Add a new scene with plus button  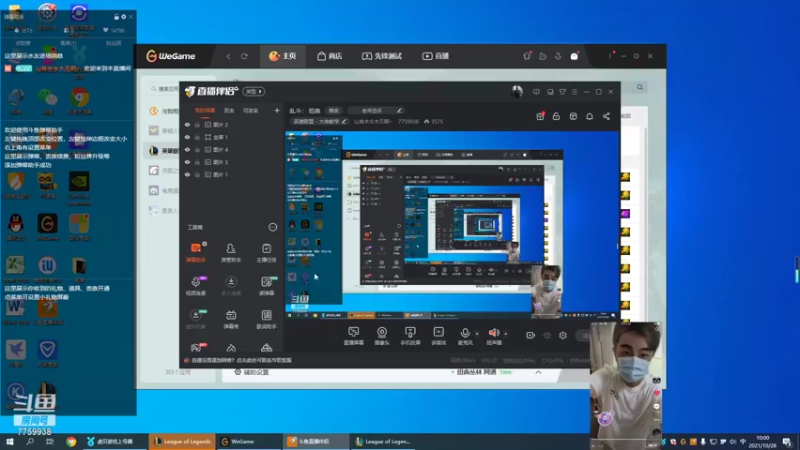[277, 110]
